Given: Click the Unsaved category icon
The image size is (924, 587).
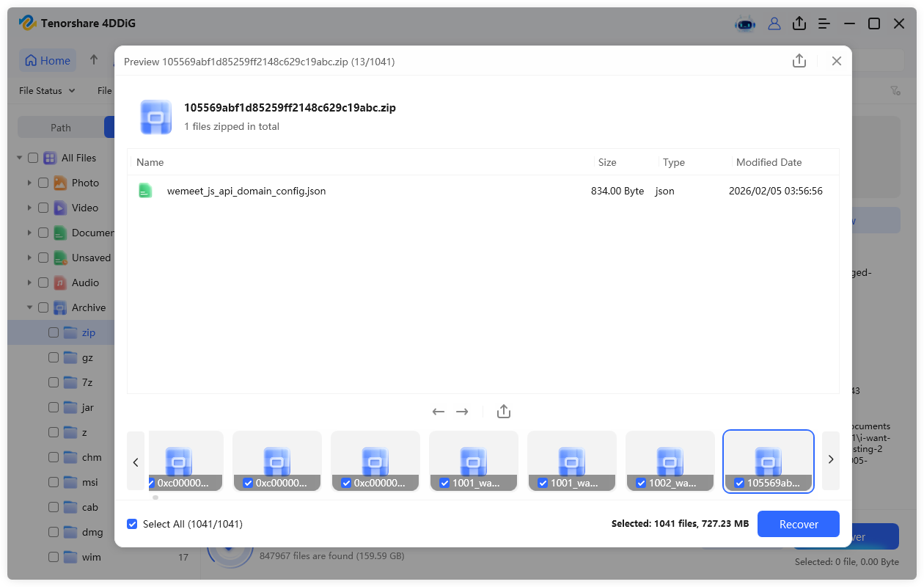Looking at the screenshot, I should pyautogui.click(x=60, y=258).
